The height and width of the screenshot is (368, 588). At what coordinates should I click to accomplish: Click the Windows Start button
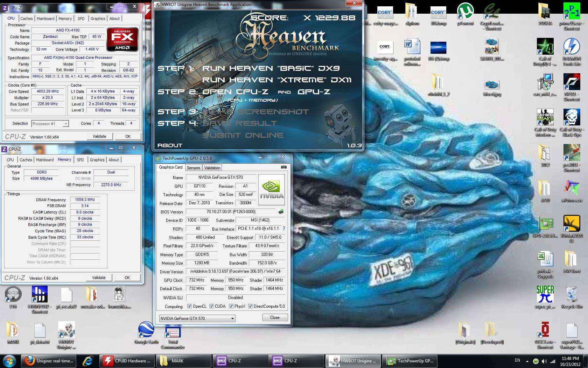click(9, 361)
